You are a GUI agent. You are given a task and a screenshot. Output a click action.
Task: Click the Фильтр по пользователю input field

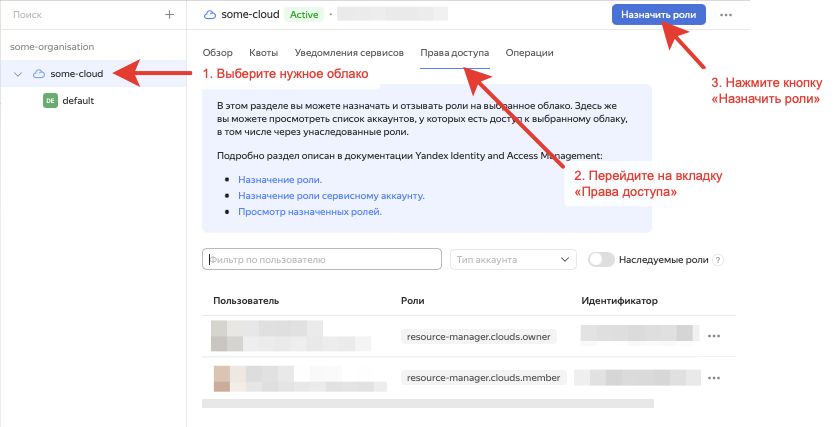click(322, 260)
